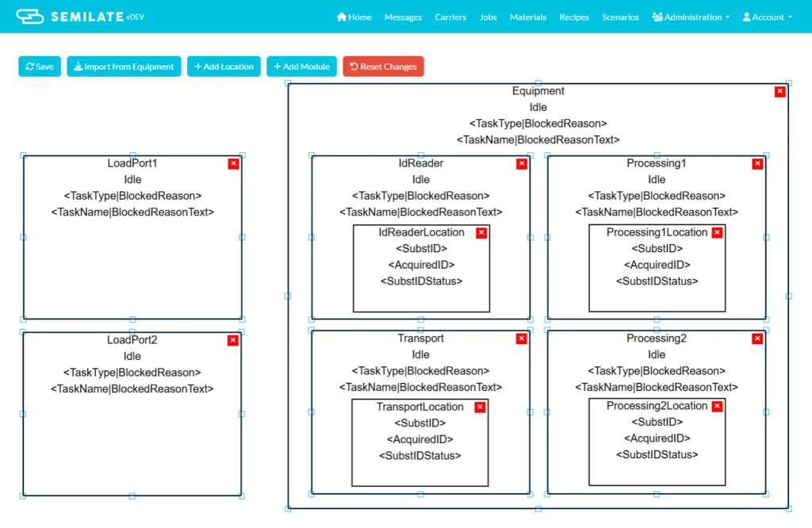Open the Recipes page
Viewport: 812px width, 528px height.
point(574,17)
